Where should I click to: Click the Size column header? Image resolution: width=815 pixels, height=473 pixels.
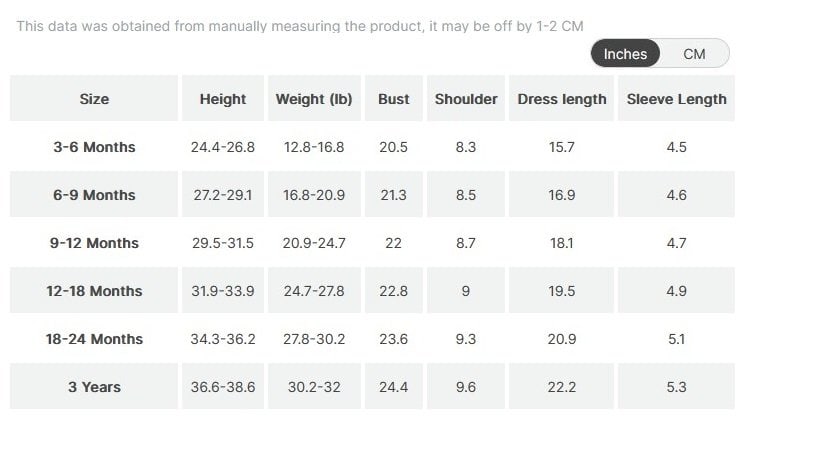pyautogui.click(x=94, y=99)
